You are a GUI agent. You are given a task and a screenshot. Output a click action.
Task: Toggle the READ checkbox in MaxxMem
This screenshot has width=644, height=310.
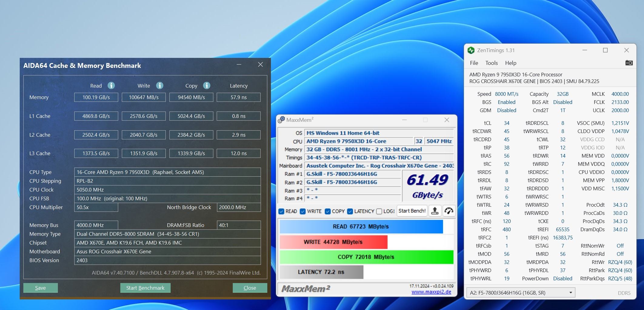coord(281,211)
